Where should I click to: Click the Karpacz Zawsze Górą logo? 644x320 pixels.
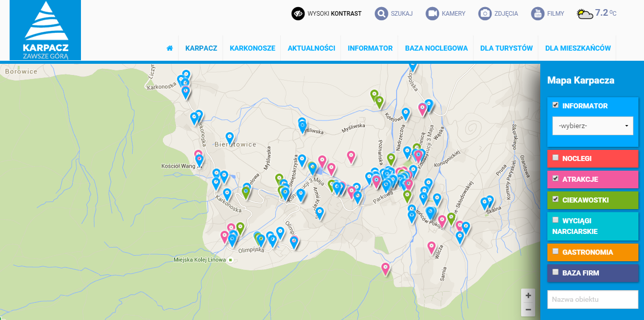[45, 30]
